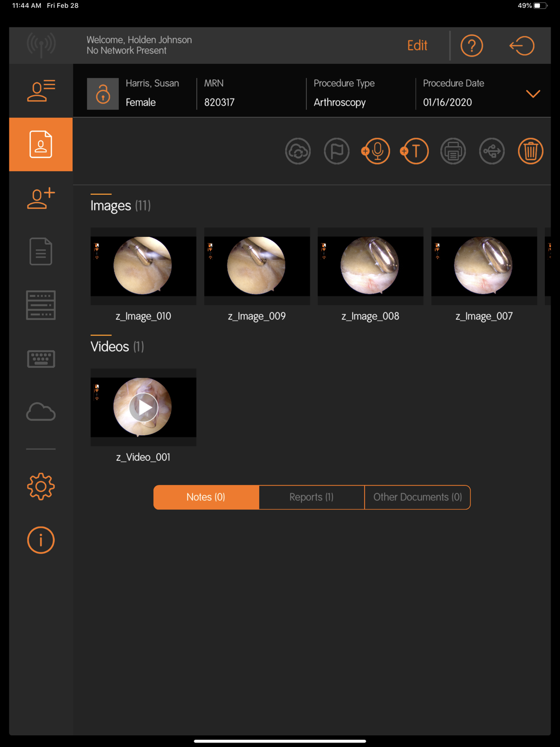Tap the flag toolbar icon
560x747 pixels.
pos(337,151)
